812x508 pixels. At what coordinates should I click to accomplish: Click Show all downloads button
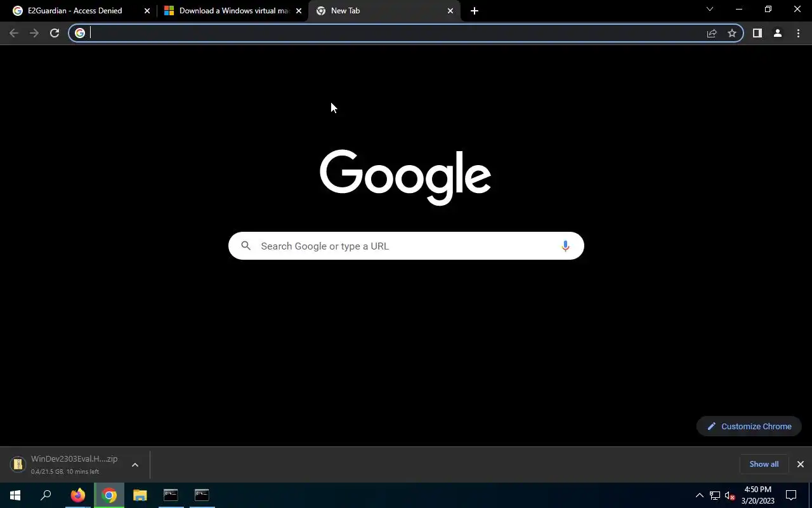(x=764, y=464)
